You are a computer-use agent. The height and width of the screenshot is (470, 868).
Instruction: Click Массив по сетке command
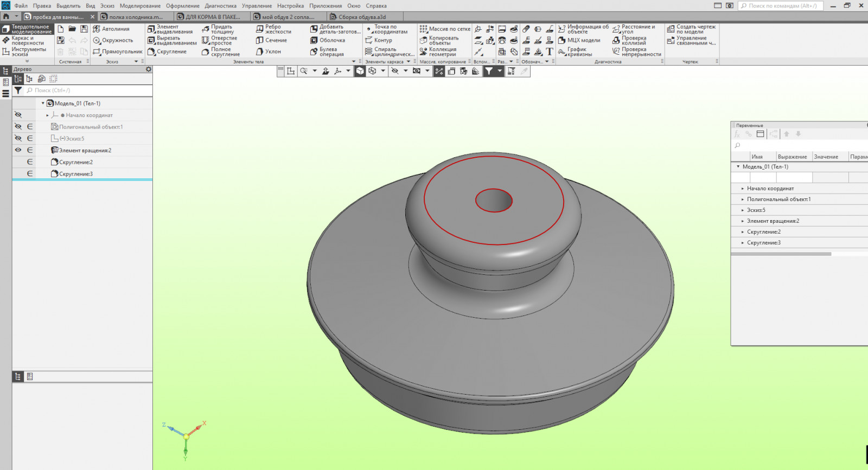tap(445, 29)
